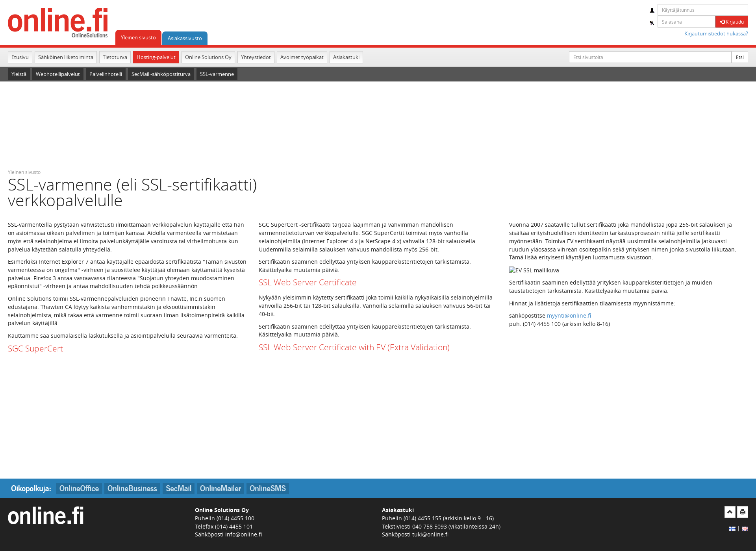Select Hosting-palvelut menu item
The width and height of the screenshot is (756, 551).
coord(156,57)
